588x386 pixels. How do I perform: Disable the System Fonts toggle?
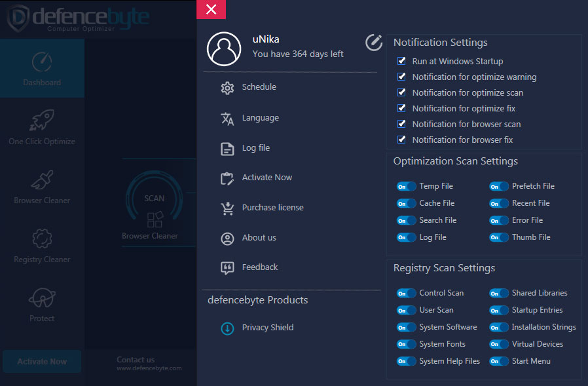tap(406, 344)
